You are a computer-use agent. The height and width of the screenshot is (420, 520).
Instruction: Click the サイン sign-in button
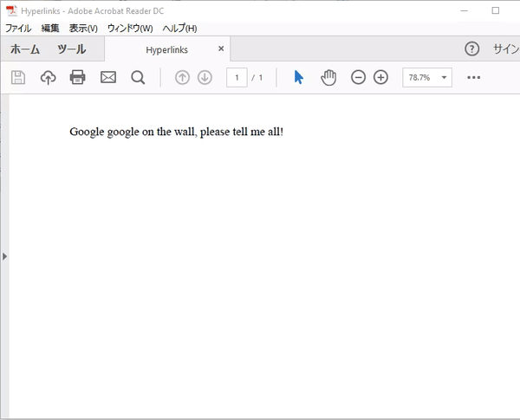(x=506, y=49)
